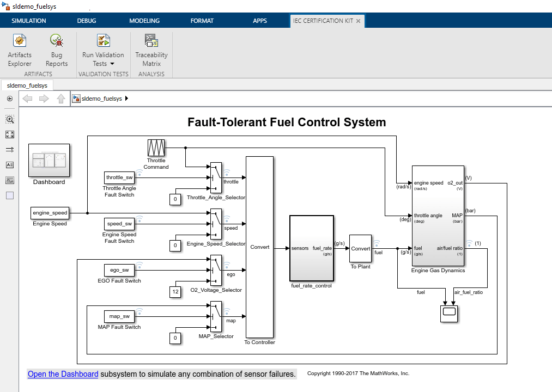
Task: Click the image insert icon in the sidebar
Action: [9, 180]
